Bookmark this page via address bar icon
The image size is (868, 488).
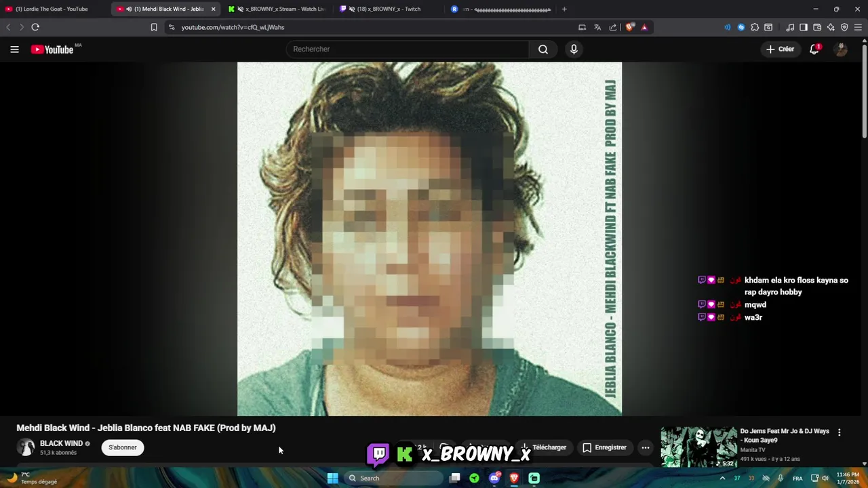pyautogui.click(x=154, y=27)
